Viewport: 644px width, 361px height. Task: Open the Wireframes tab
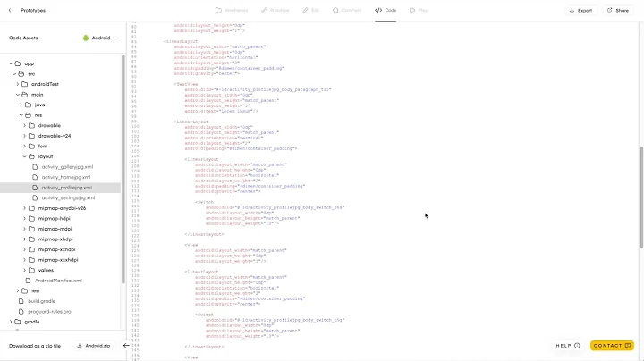pyautogui.click(x=232, y=10)
